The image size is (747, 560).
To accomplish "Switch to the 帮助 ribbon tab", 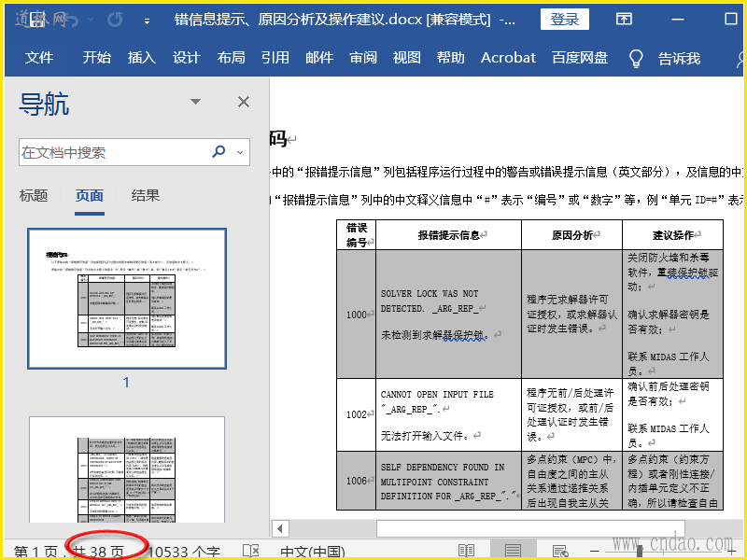I will pyautogui.click(x=450, y=58).
